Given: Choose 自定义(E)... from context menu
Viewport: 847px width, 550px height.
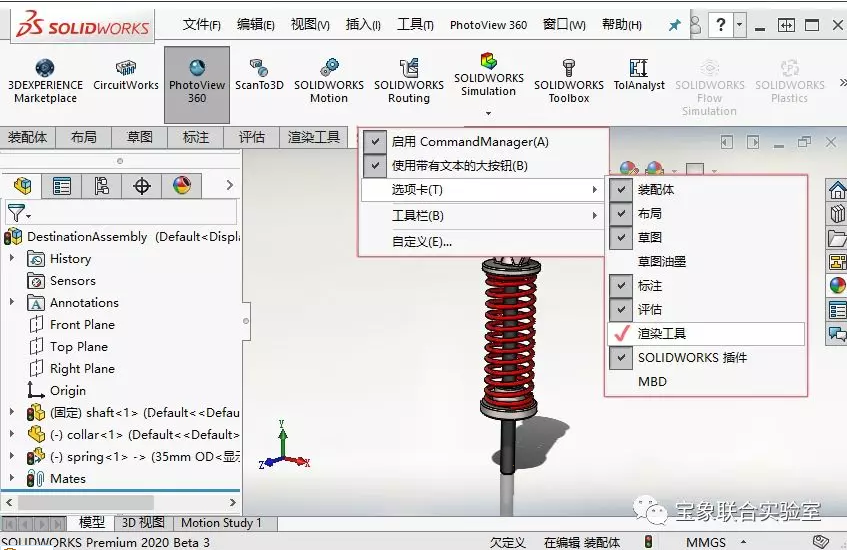Looking at the screenshot, I should 483,242.
